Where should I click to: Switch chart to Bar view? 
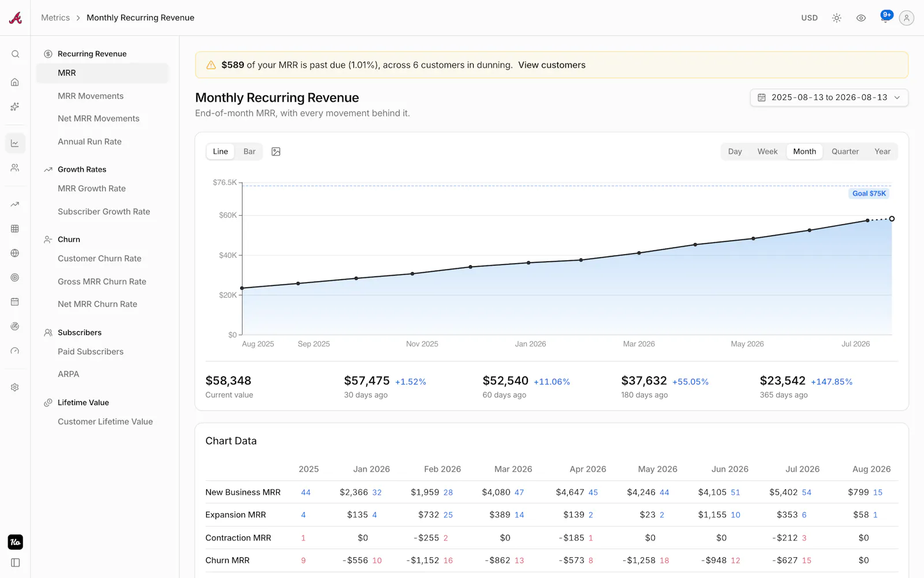click(x=249, y=151)
